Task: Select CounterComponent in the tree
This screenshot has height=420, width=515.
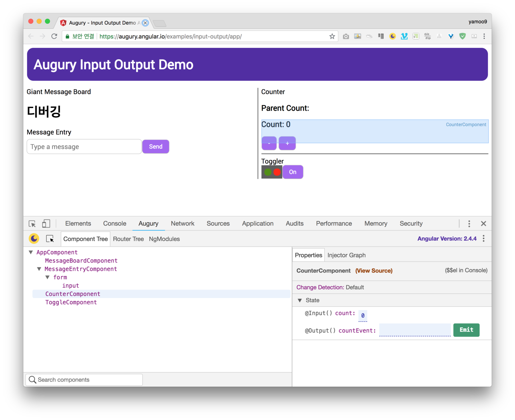Action: tap(73, 294)
